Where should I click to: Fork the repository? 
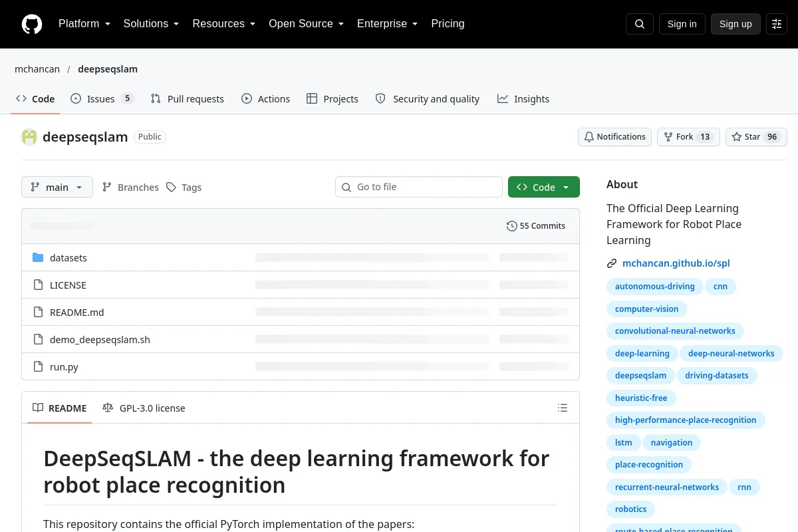[x=688, y=137]
